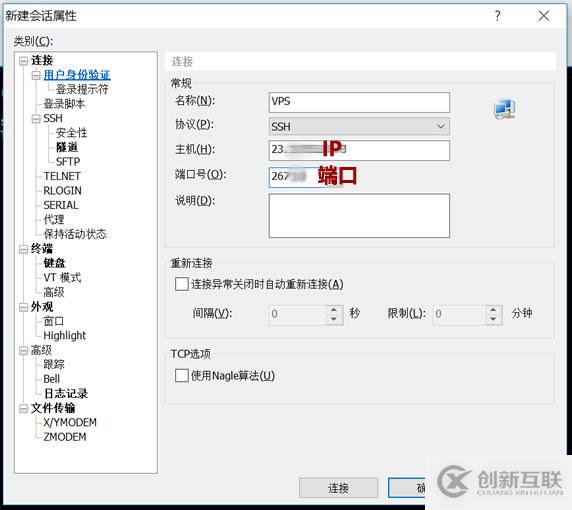Viewport: 572px width, 510px height.
Task: Click the session computer icon
Action: pyautogui.click(x=505, y=109)
